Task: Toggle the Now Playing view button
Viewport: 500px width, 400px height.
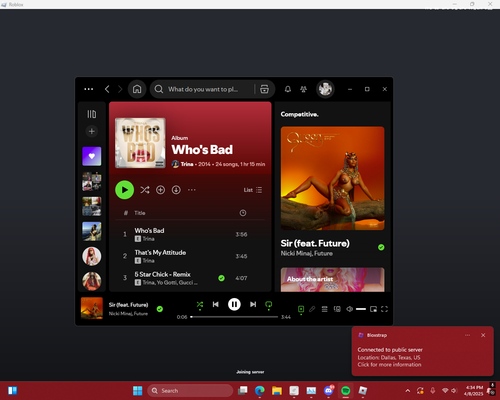Action: (x=301, y=309)
